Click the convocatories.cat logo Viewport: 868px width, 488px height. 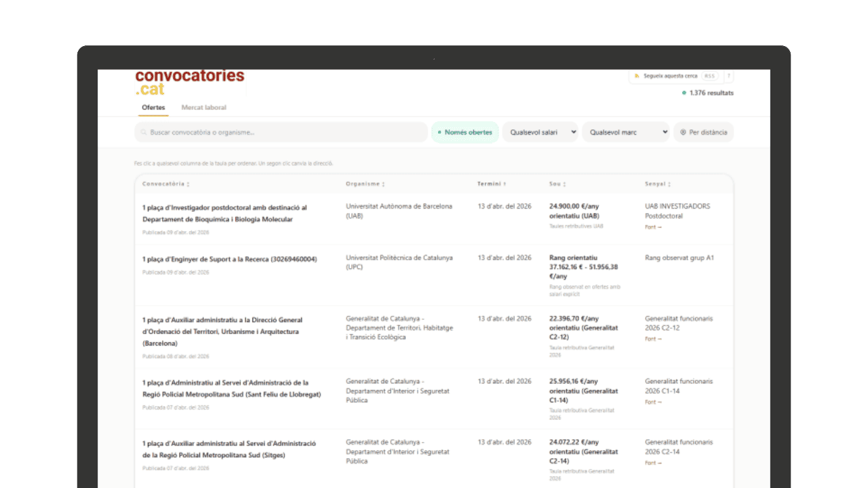(x=189, y=82)
